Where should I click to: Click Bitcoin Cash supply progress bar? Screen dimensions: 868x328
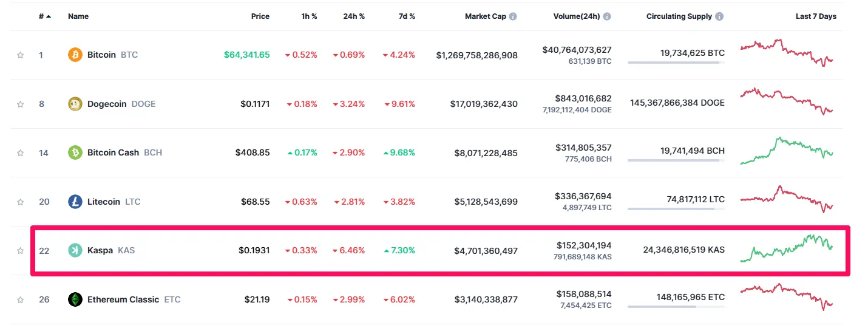tap(676, 160)
